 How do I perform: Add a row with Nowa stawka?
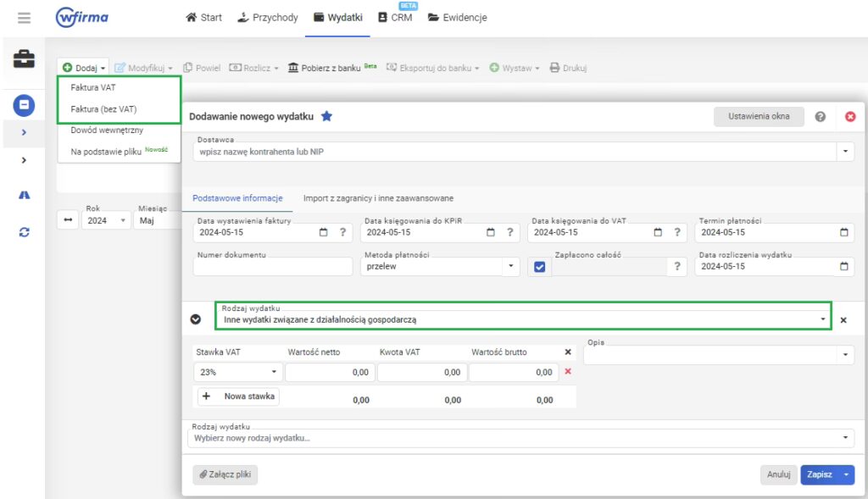(238, 396)
